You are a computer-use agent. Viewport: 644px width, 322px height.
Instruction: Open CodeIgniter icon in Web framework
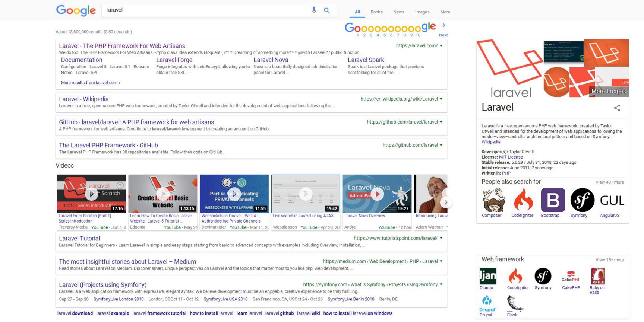click(x=516, y=276)
